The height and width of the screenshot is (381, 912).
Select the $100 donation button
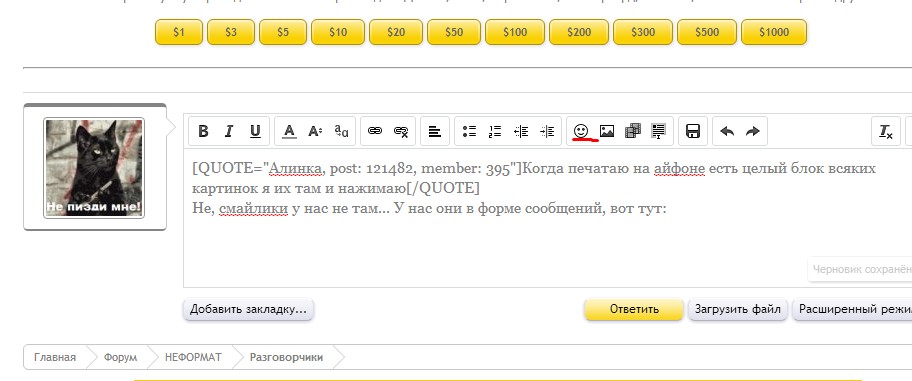point(515,32)
